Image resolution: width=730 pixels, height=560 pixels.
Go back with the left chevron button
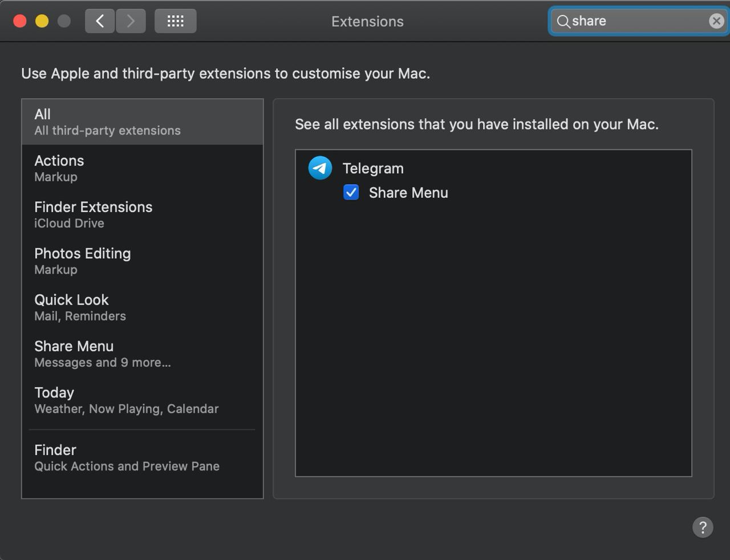point(100,21)
